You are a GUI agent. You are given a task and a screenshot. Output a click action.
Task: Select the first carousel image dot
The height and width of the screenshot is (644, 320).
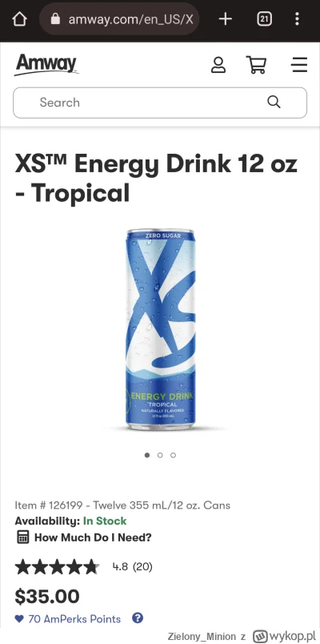click(147, 455)
